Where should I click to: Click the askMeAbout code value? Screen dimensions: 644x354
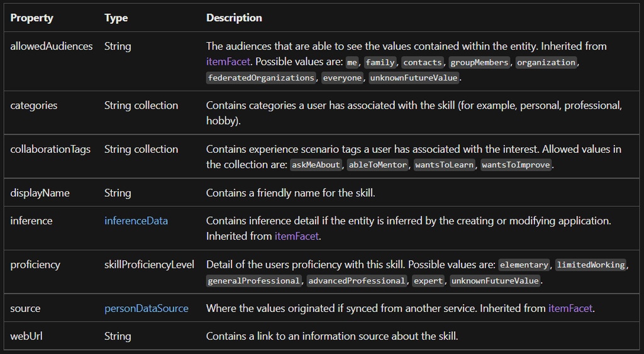coord(316,165)
